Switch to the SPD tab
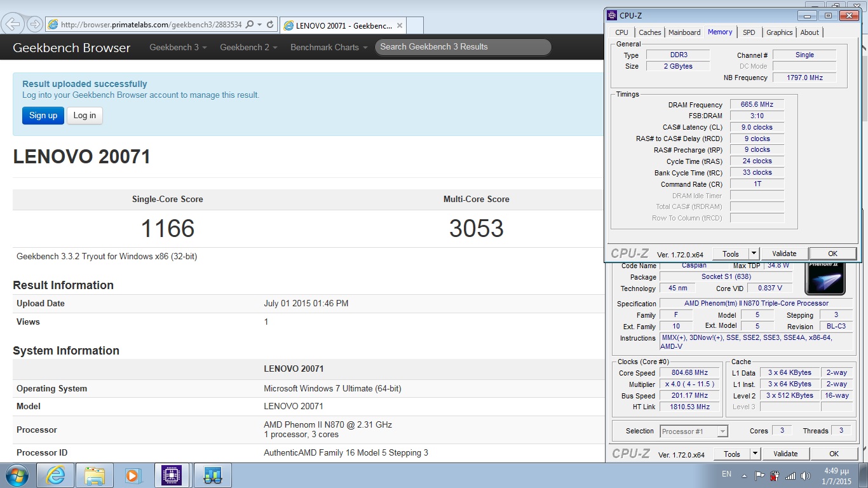 [749, 32]
